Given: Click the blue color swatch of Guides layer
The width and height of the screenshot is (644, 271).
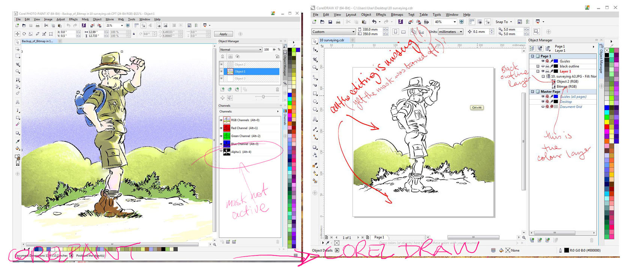Looking at the screenshot, I should tap(556, 61).
